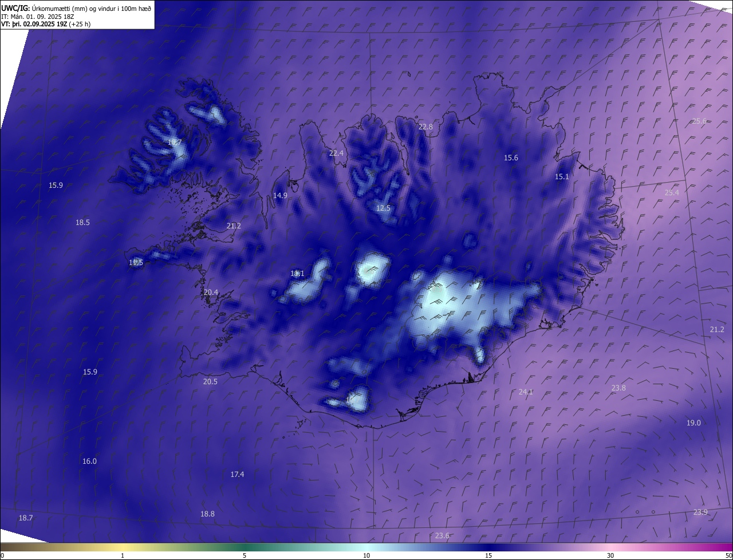
Task: Click the colorbar tick label 0
Action: pyautogui.click(x=2, y=555)
